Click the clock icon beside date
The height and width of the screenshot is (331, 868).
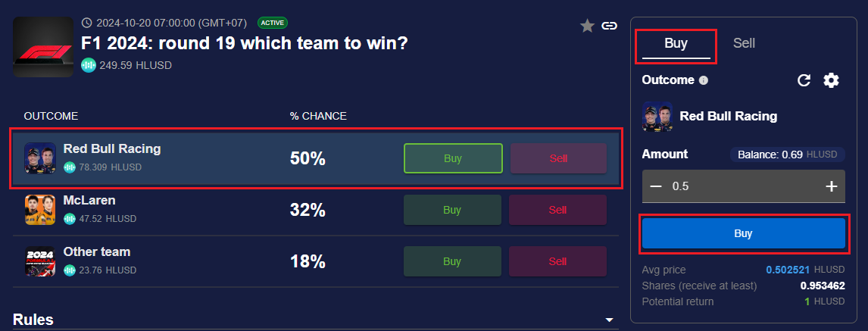(86, 22)
